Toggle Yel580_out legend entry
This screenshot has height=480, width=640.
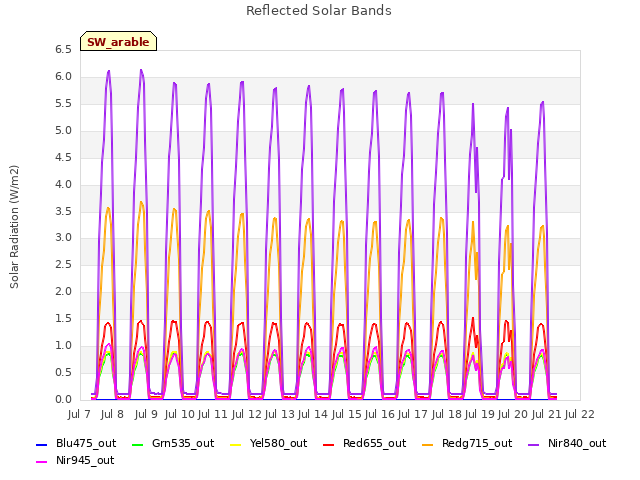pyautogui.click(x=268, y=444)
